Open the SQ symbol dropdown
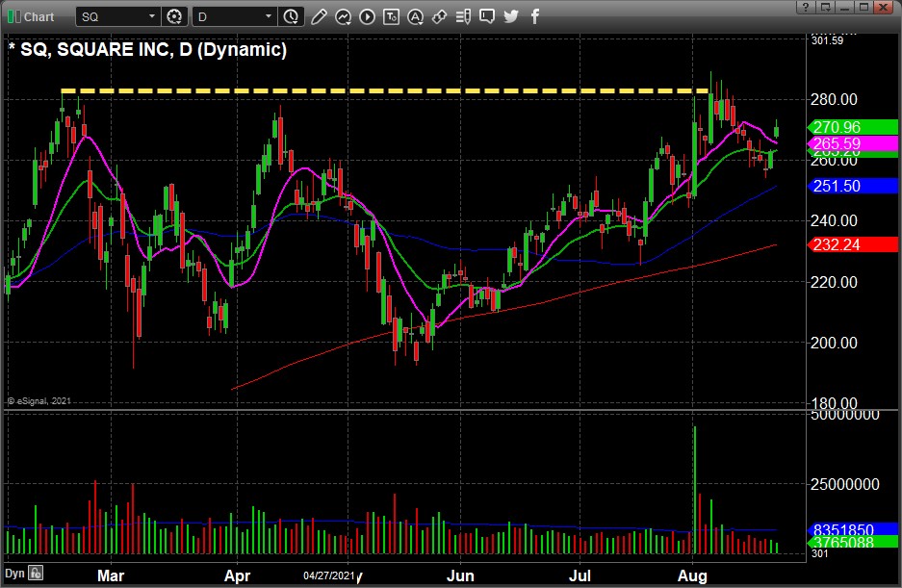This screenshot has width=902, height=588. (x=118, y=16)
